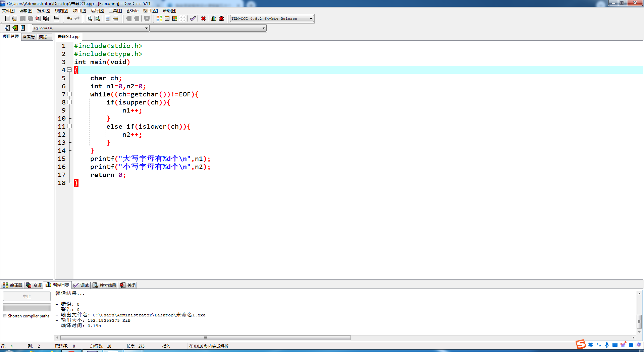Click the output filename line in compile log
The width and height of the screenshot is (644, 352).
pyautogui.click(x=130, y=315)
